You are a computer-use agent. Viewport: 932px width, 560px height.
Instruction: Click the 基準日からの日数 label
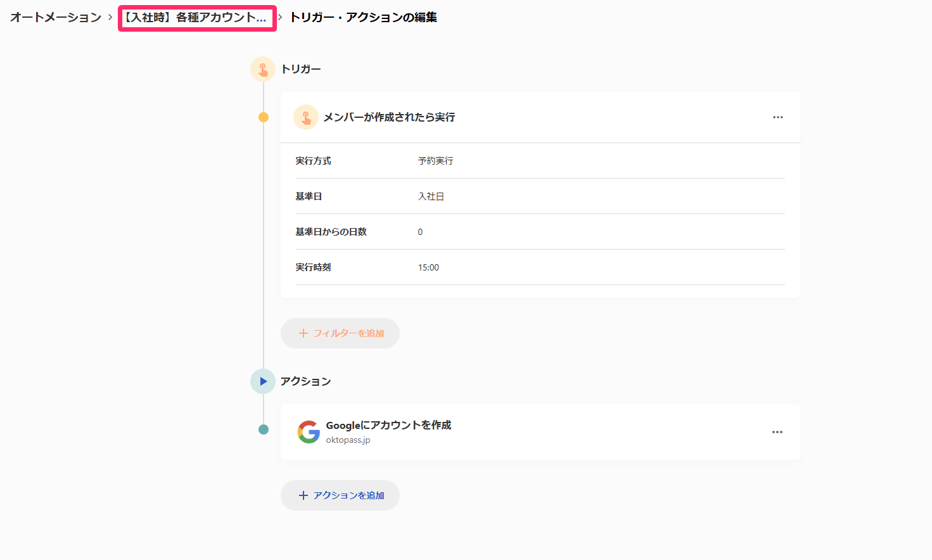(x=331, y=232)
